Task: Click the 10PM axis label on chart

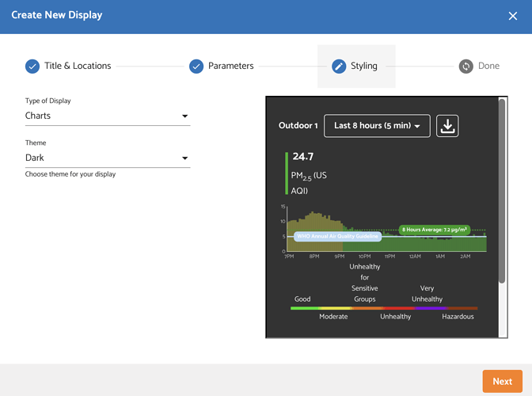Action: click(x=365, y=257)
